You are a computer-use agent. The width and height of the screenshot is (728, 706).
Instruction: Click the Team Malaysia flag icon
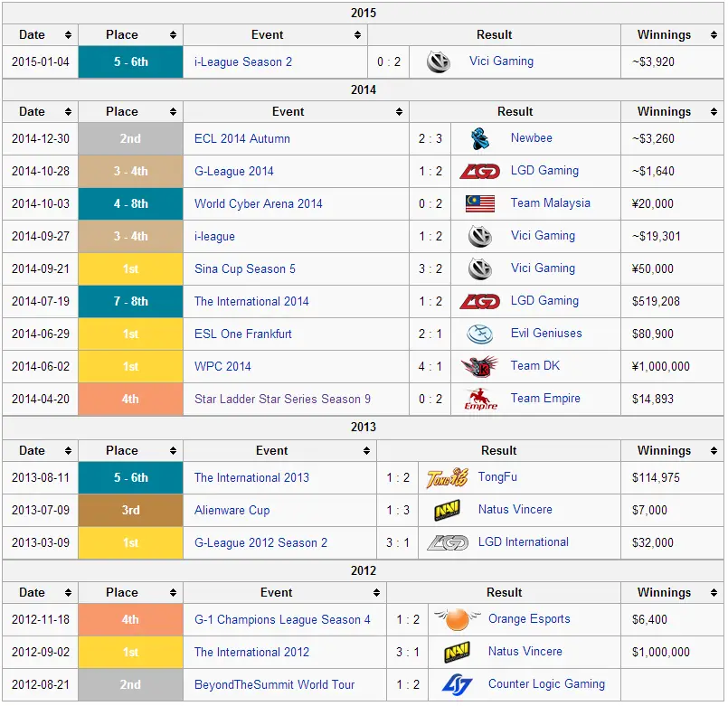tap(479, 203)
